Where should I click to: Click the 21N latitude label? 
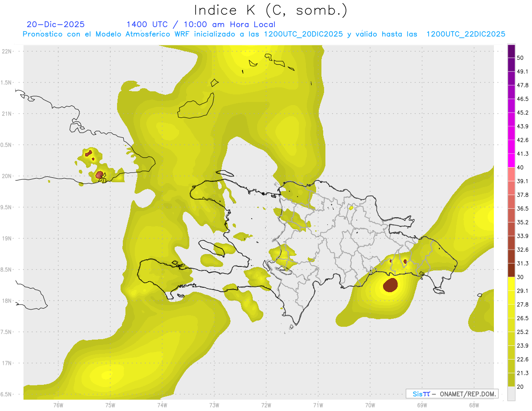pyautogui.click(x=7, y=114)
